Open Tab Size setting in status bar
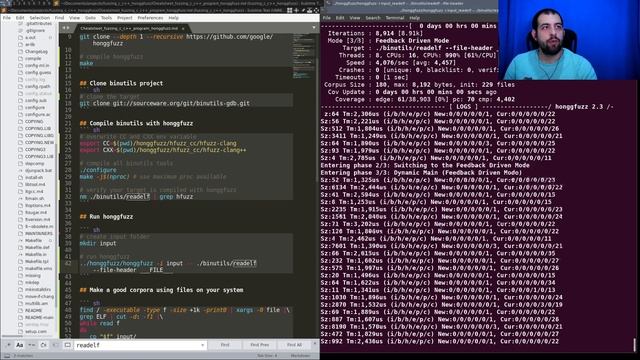The image size is (640, 360). [x=268, y=356]
